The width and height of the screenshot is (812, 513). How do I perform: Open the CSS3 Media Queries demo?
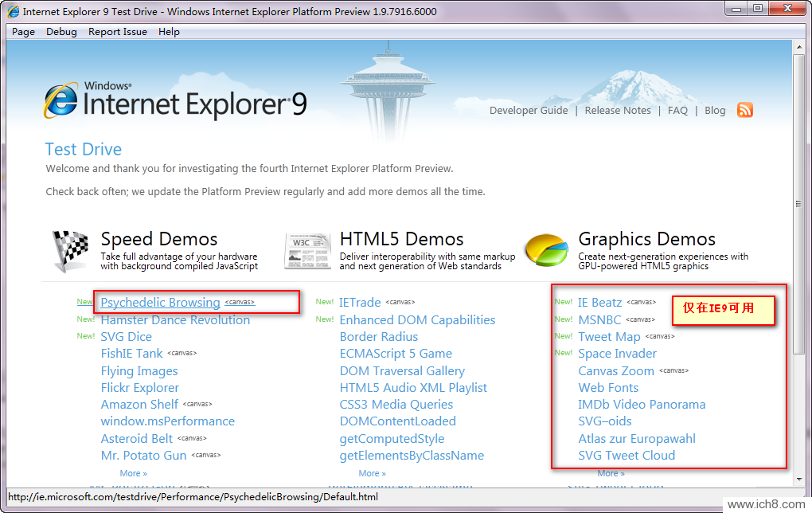[x=396, y=404]
